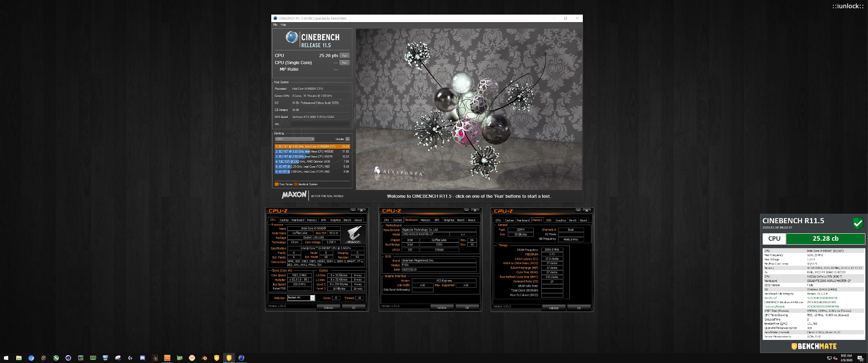Click the BenchMate green verified shield icon
This screenshot has height=363, width=868.
point(858,223)
